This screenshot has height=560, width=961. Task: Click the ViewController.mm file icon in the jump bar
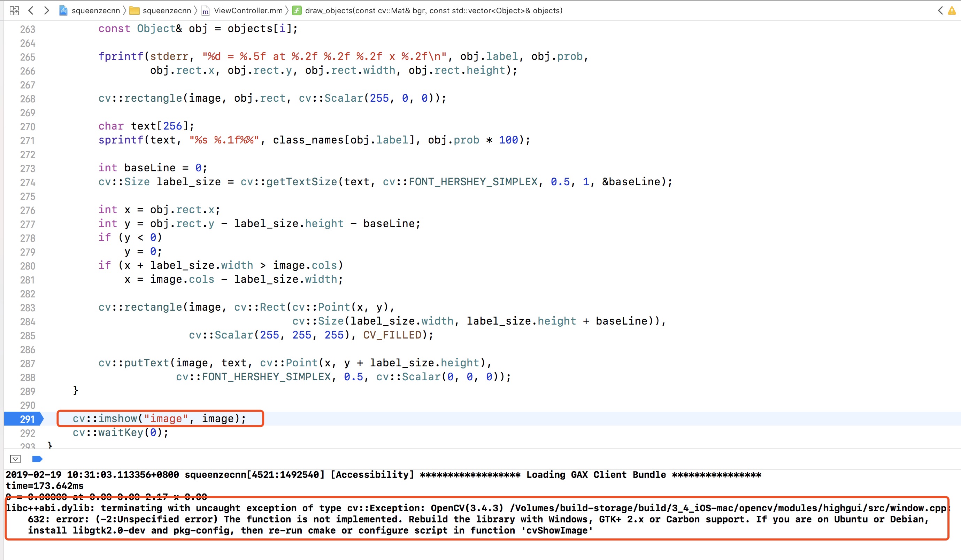point(205,11)
